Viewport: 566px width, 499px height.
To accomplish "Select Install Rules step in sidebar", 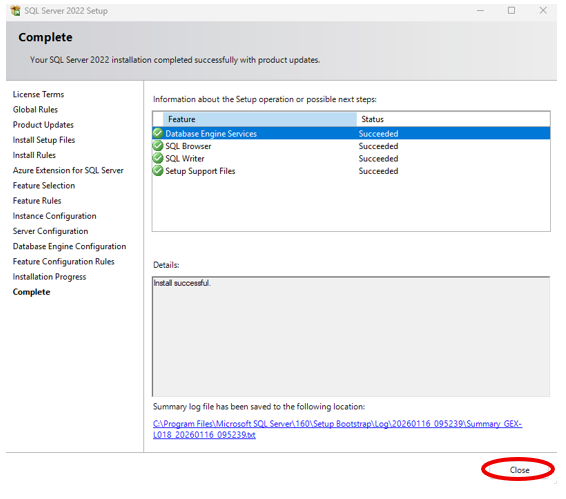I will [34, 155].
